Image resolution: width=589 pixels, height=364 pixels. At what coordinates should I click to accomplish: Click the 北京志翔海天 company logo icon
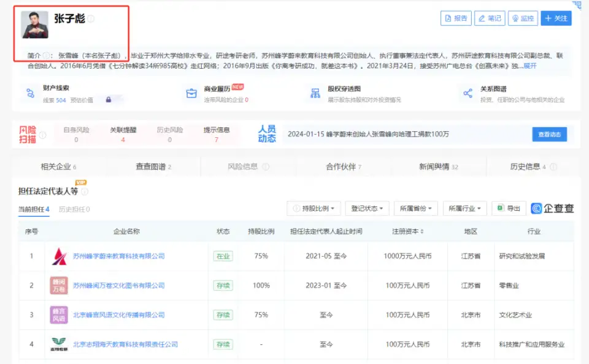pos(59,344)
